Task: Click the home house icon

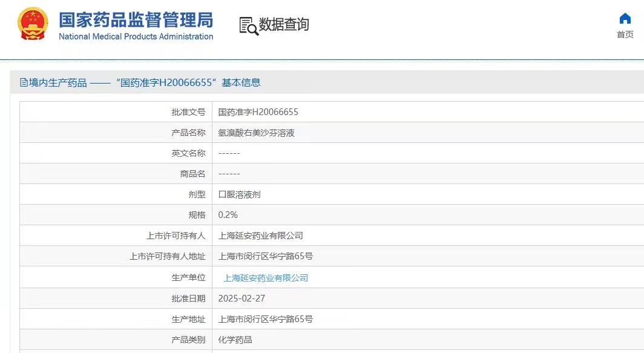Action: coord(625,18)
